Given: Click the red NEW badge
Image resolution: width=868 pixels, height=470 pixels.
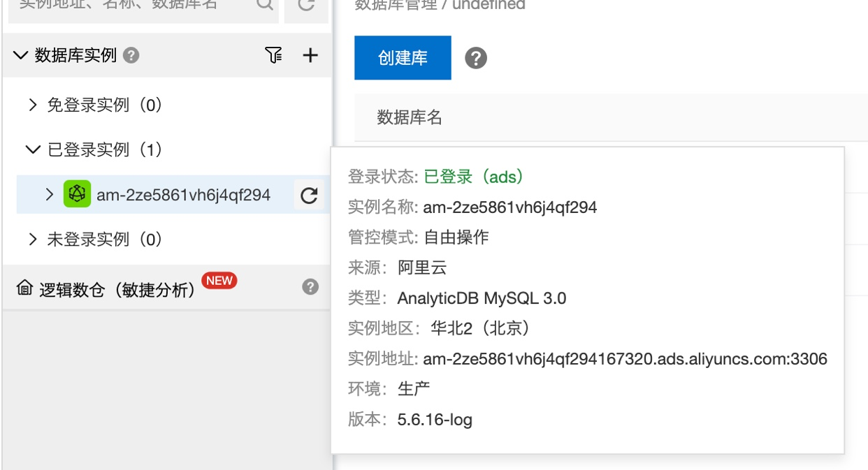Looking at the screenshot, I should point(219,281).
